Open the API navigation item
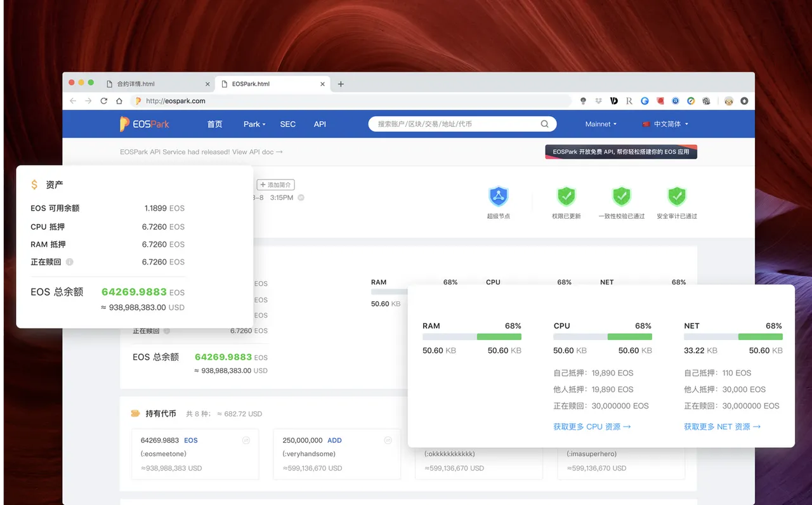The height and width of the screenshot is (505, 812). [320, 124]
